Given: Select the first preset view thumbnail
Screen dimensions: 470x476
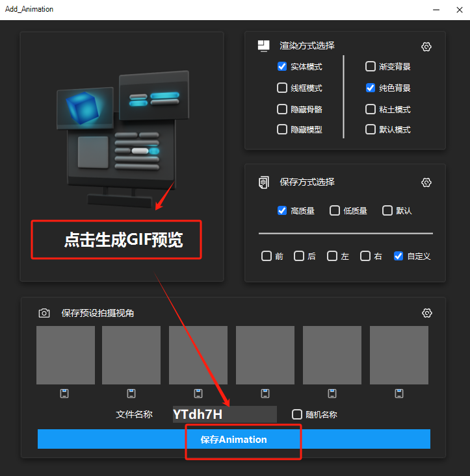Looking at the screenshot, I should (x=66, y=355).
